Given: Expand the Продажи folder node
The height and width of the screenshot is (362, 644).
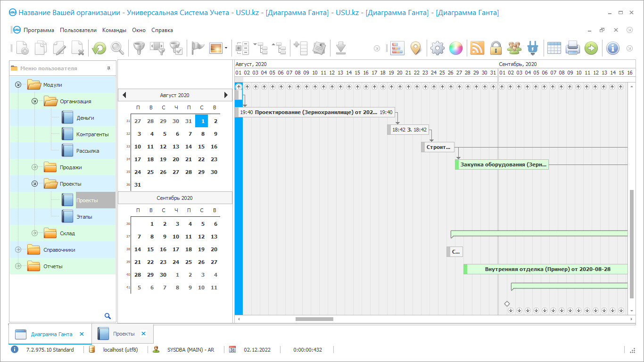Looking at the screenshot, I should click(x=34, y=167).
